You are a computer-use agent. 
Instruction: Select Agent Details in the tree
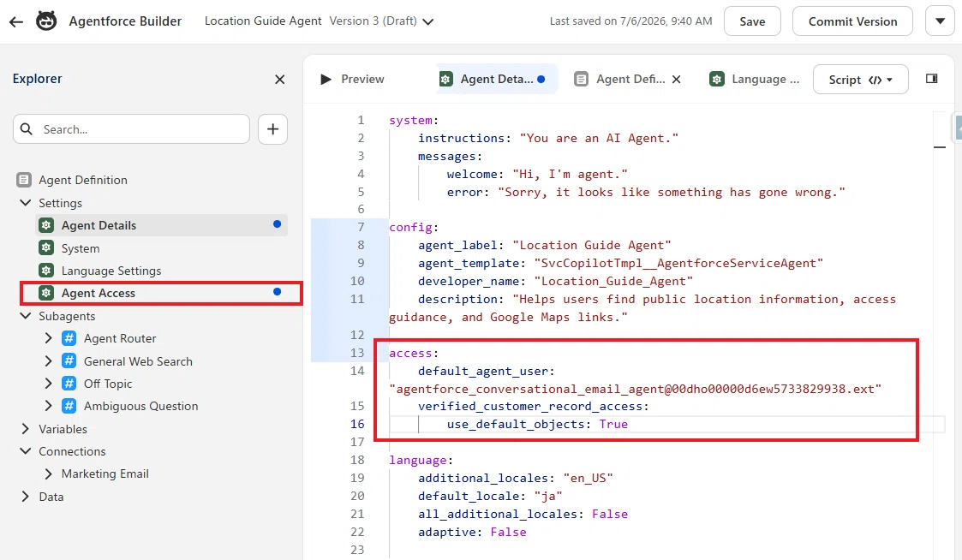(x=163, y=225)
